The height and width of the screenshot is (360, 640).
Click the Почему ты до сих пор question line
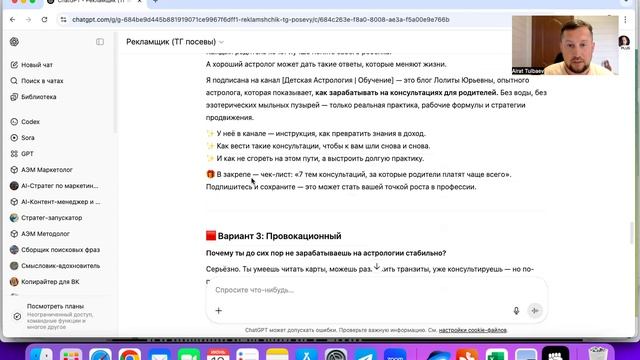pyautogui.click(x=326, y=253)
